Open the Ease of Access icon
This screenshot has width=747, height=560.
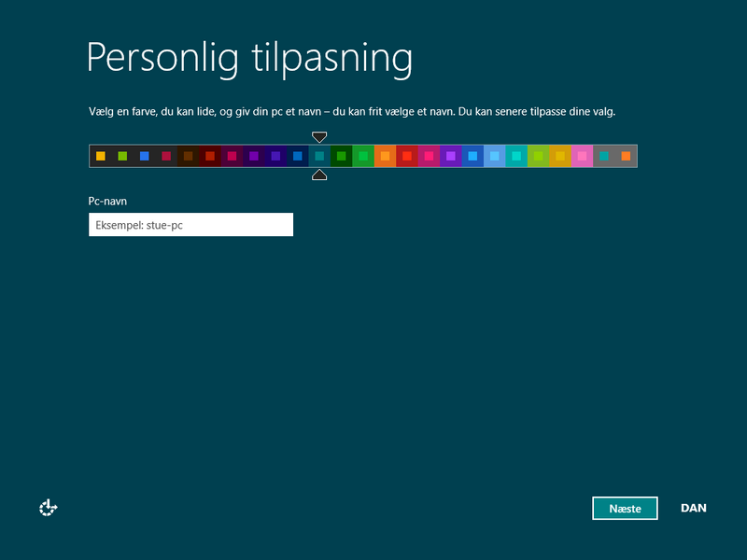49,508
